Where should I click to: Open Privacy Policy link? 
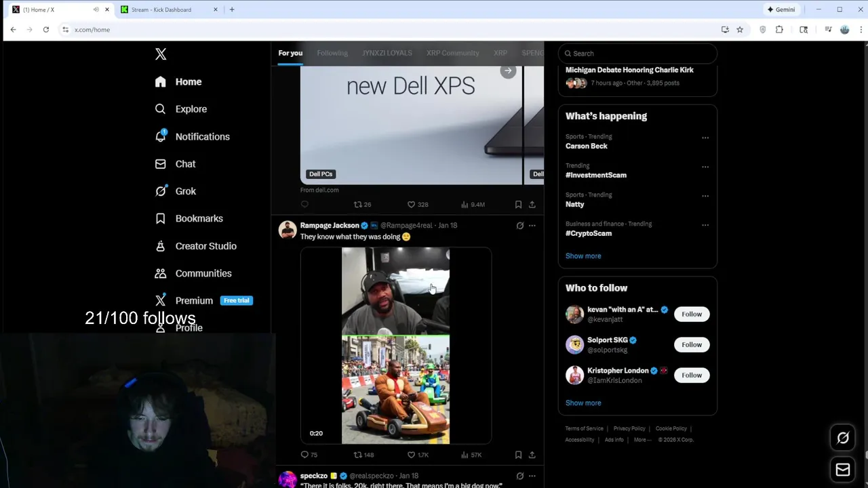point(629,428)
